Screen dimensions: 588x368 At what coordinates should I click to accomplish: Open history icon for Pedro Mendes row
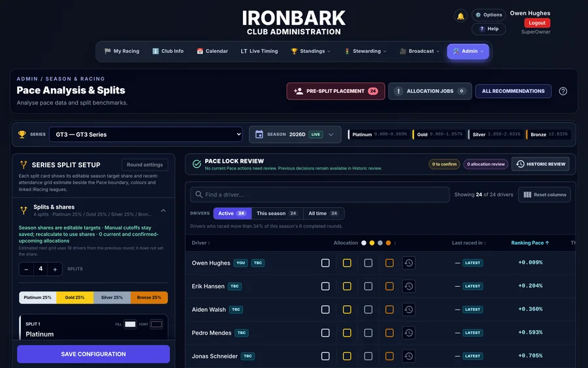click(409, 333)
